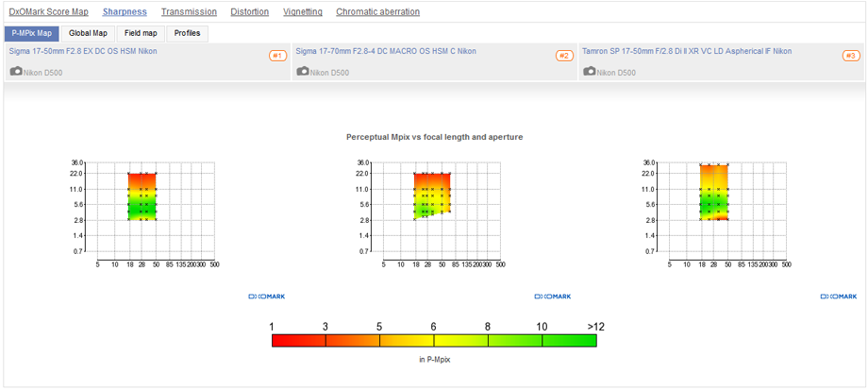The image size is (868, 390).
Task: Open the Distortion tab
Action: pos(250,11)
